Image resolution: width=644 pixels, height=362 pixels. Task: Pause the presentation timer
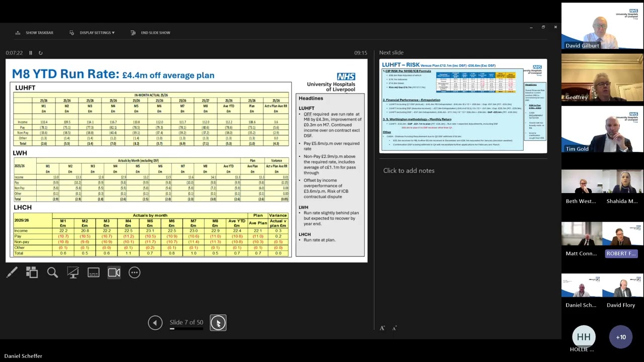30,53
